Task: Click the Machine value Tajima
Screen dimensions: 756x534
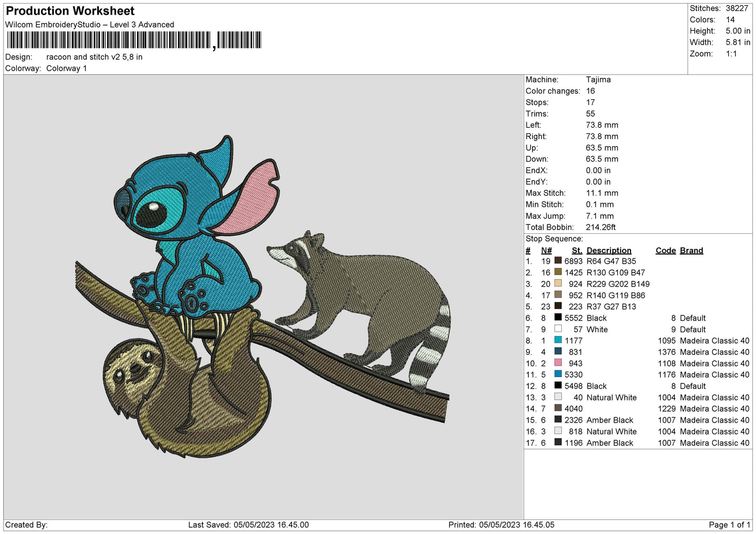Action: tap(598, 79)
